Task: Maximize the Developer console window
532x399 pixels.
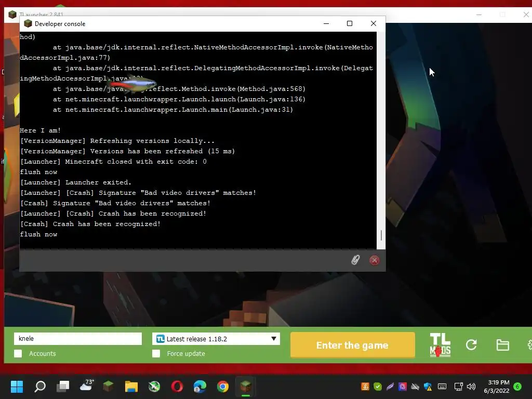Action: tap(350, 23)
